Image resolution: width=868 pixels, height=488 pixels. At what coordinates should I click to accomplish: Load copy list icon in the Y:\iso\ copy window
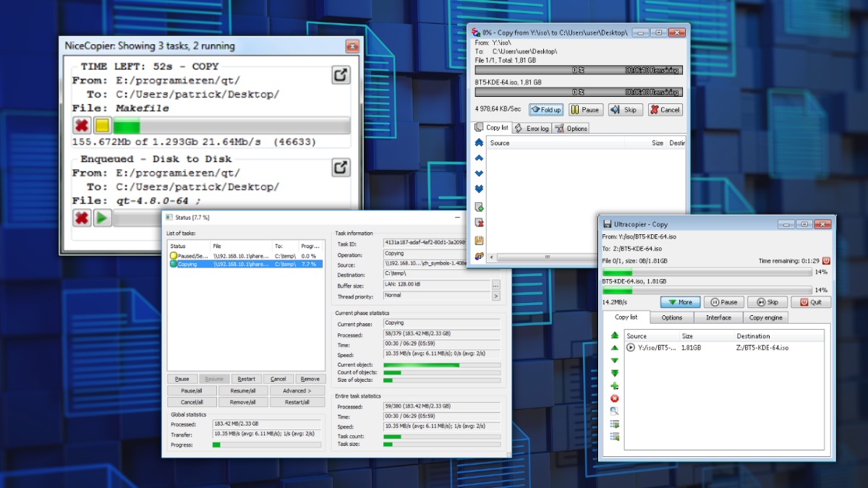479,256
